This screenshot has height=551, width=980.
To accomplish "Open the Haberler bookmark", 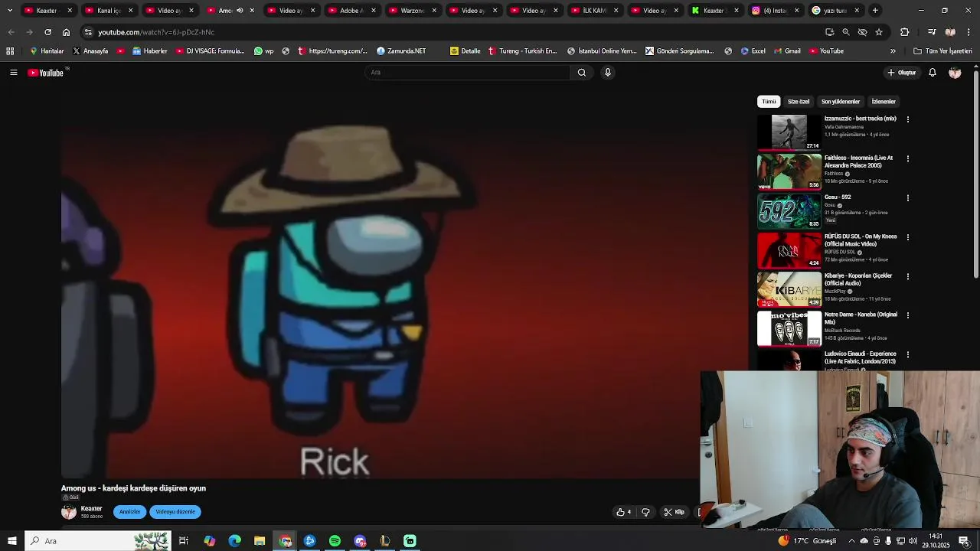I will point(150,51).
